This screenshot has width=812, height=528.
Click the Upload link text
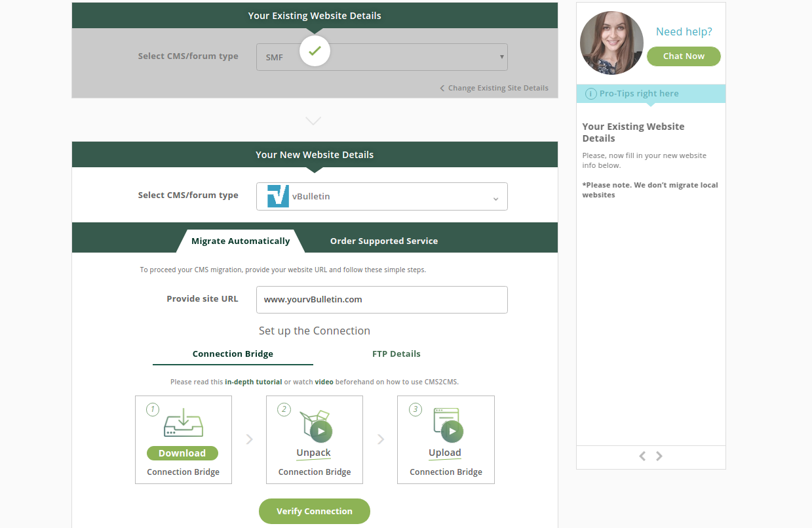tap(445, 453)
